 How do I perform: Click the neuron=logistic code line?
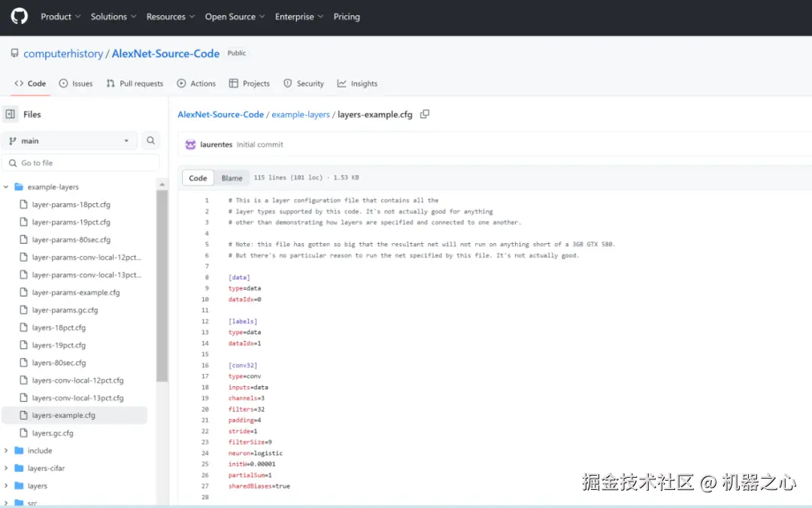[x=256, y=453]
